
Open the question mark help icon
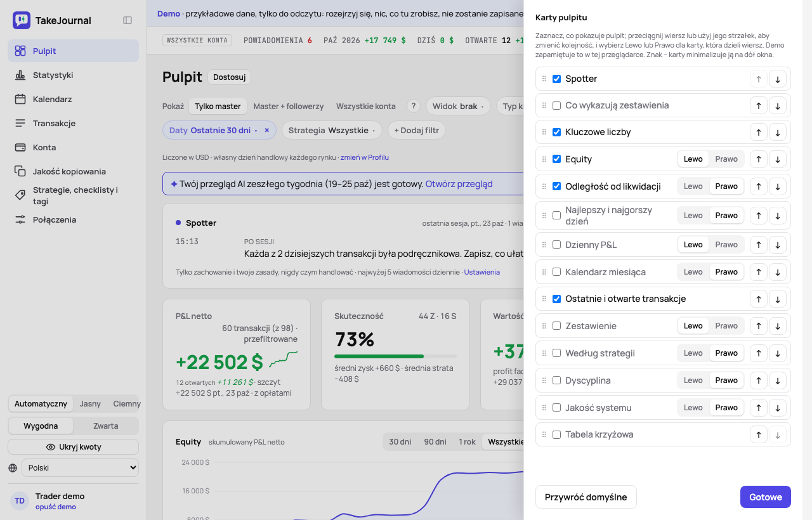pos(414,106)
